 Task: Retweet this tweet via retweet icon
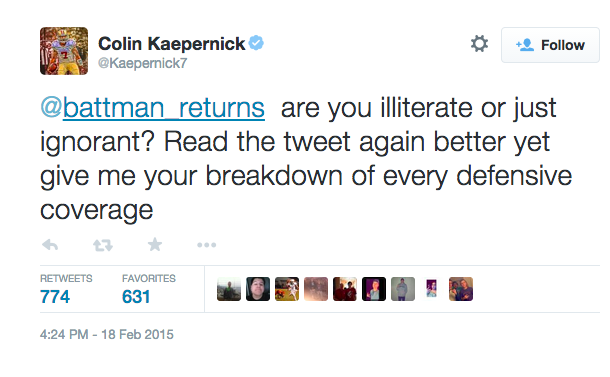[103, 245]
